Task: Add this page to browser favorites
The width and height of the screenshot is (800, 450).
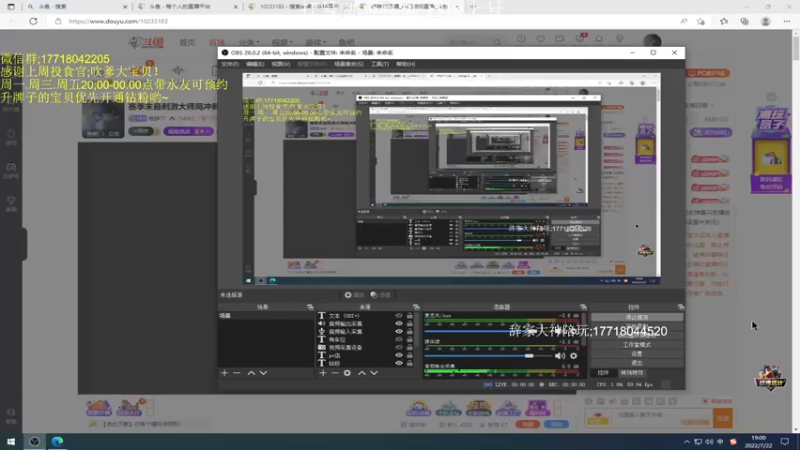Action: pos(701,21)
